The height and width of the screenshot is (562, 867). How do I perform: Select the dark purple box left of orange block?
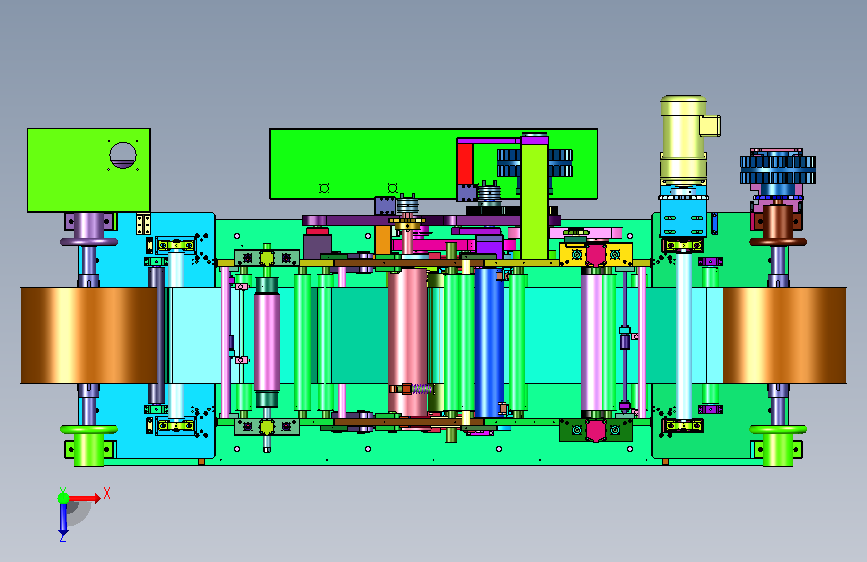pyautogui.click(x=317, y=246)
